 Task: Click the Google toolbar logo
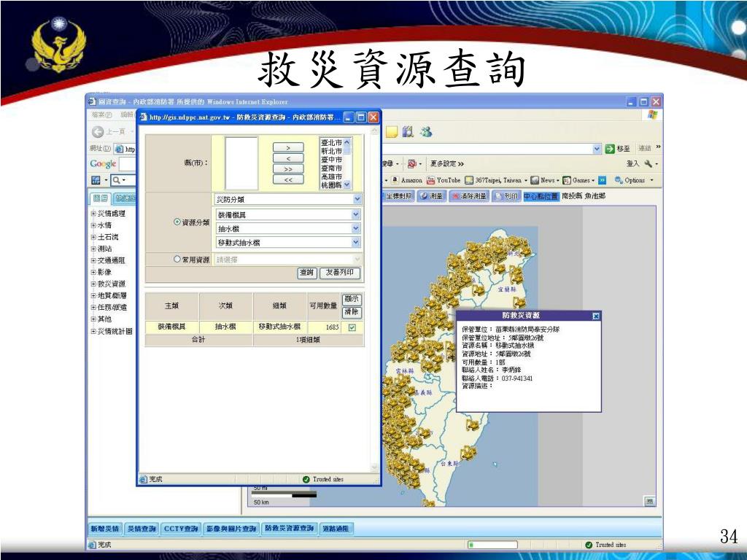pos(103,164)
